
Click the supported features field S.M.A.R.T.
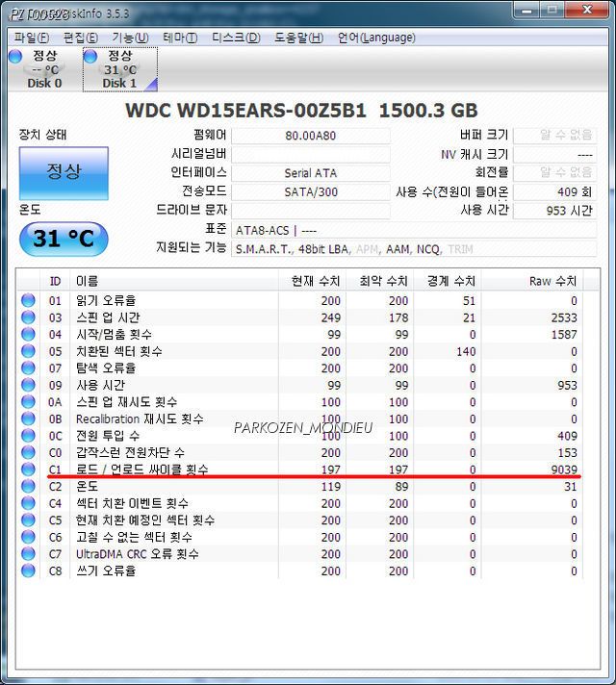click(x=414, y=249)
